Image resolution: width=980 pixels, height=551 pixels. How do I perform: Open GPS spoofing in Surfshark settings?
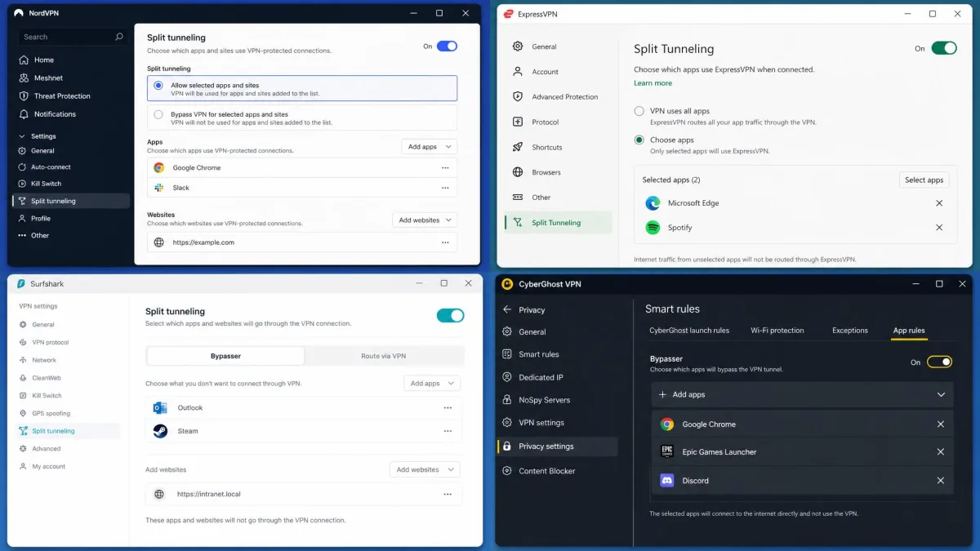[x=51, y=413]
